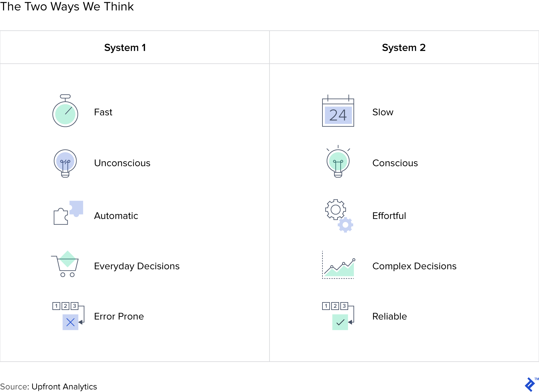Click The Two Ways We Think title

(x=67, y=7)
